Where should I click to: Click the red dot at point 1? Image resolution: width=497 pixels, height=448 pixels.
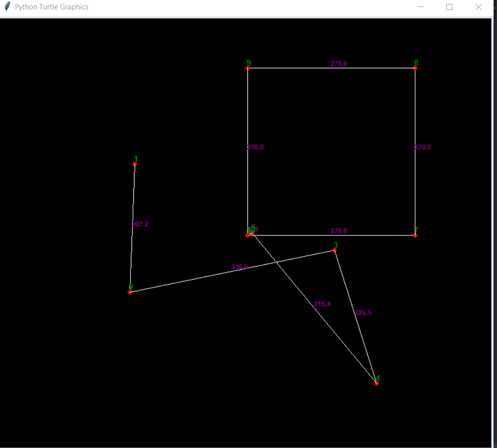point(135,164)
